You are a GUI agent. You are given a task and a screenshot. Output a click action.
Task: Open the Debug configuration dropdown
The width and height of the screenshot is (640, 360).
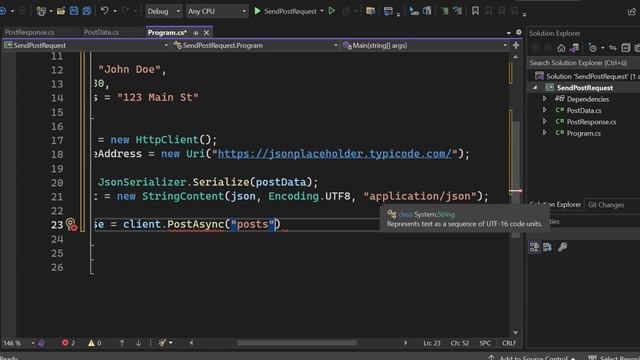pos(164,11)
